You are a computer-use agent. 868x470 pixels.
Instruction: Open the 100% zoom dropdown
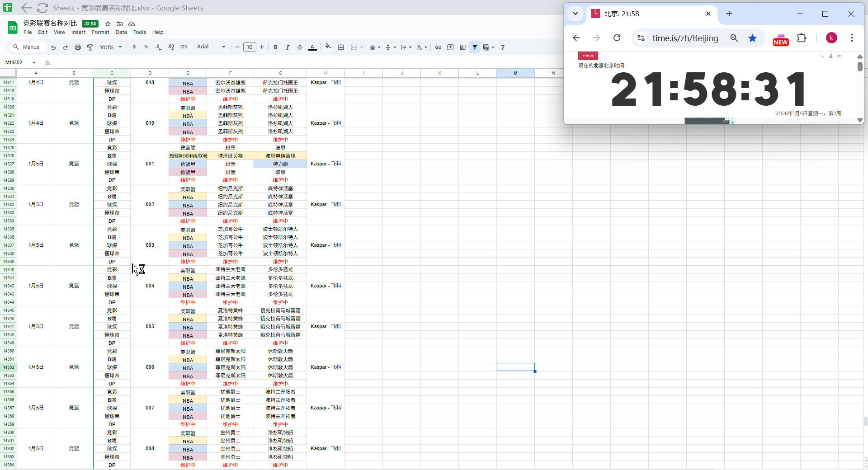111,47
